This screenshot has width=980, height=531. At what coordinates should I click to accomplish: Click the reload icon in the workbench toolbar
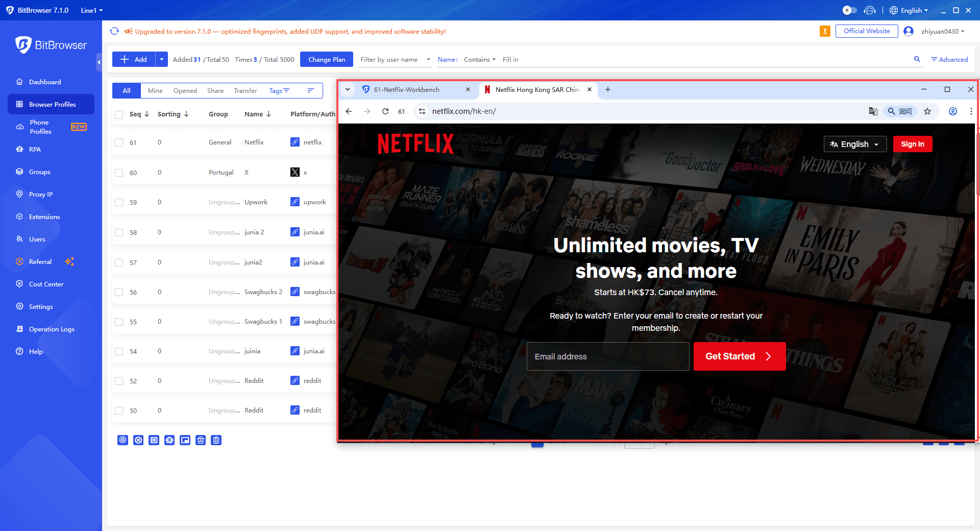(x=385, y=111)
